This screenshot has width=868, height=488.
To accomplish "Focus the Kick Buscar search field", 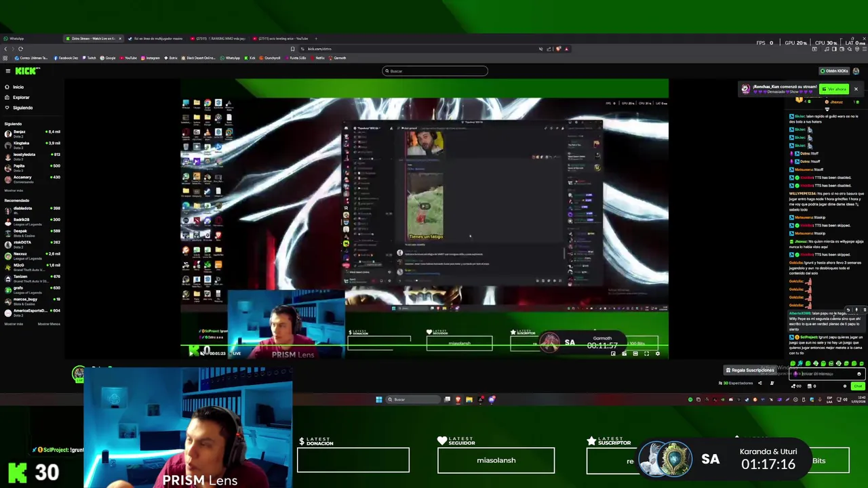I will (x=435, y=70).
